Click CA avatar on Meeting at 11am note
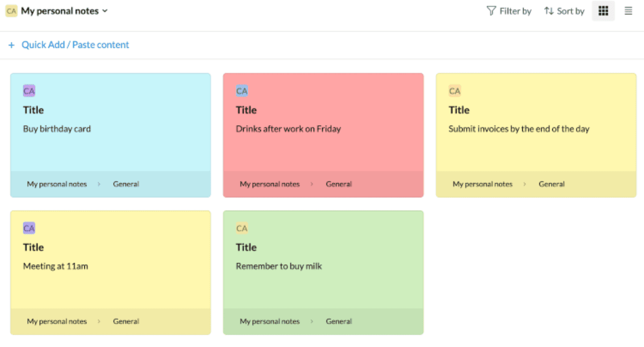The image size is (644, 347). click(x=29, y=228)
